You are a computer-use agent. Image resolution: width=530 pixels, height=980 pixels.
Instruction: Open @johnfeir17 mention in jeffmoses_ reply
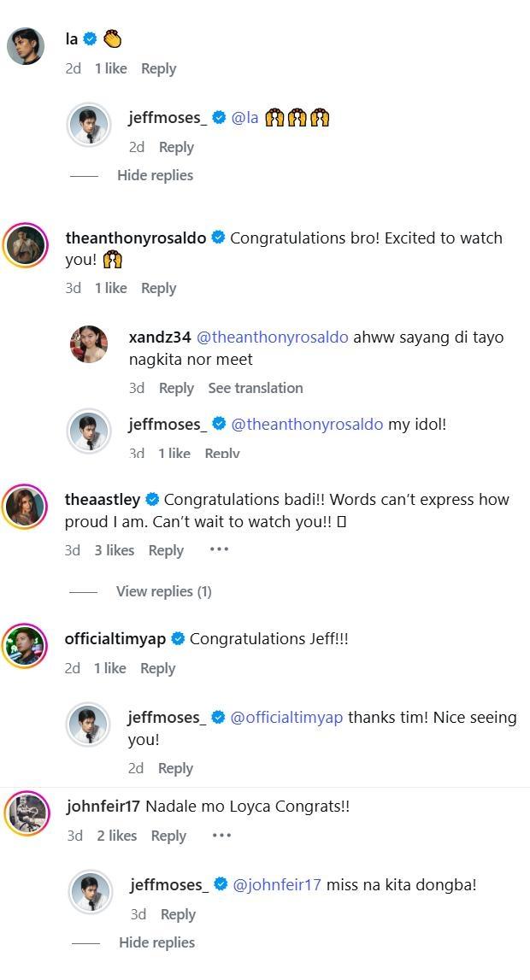[x=277, y=884]
